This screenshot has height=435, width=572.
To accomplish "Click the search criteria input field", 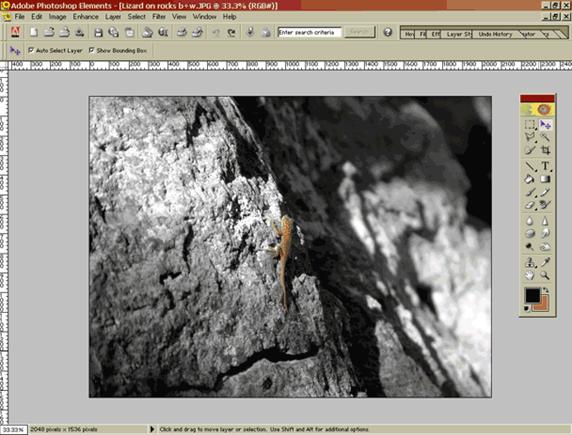I will point(309,32).
